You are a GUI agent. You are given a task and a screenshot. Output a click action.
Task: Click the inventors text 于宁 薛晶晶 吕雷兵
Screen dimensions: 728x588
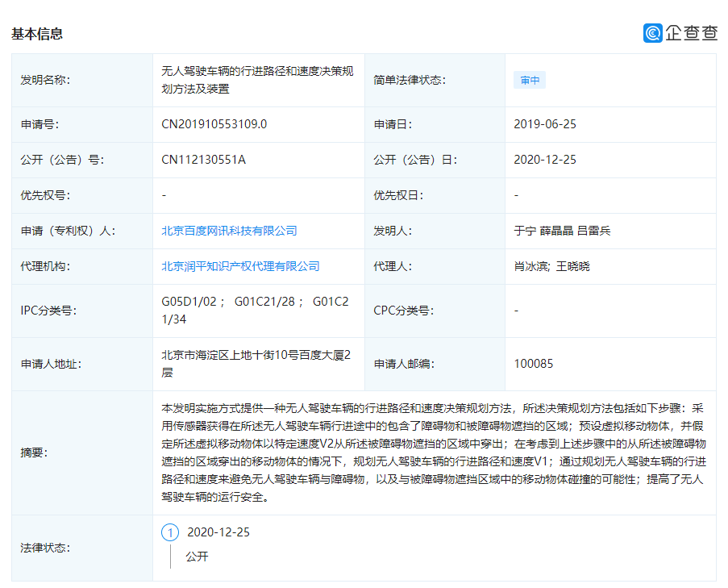(x=562, y=231)
